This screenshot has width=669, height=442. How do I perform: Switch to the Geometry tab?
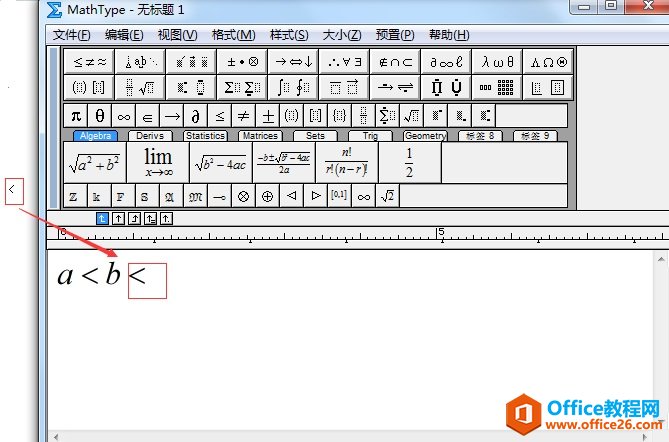pos(425,136)
